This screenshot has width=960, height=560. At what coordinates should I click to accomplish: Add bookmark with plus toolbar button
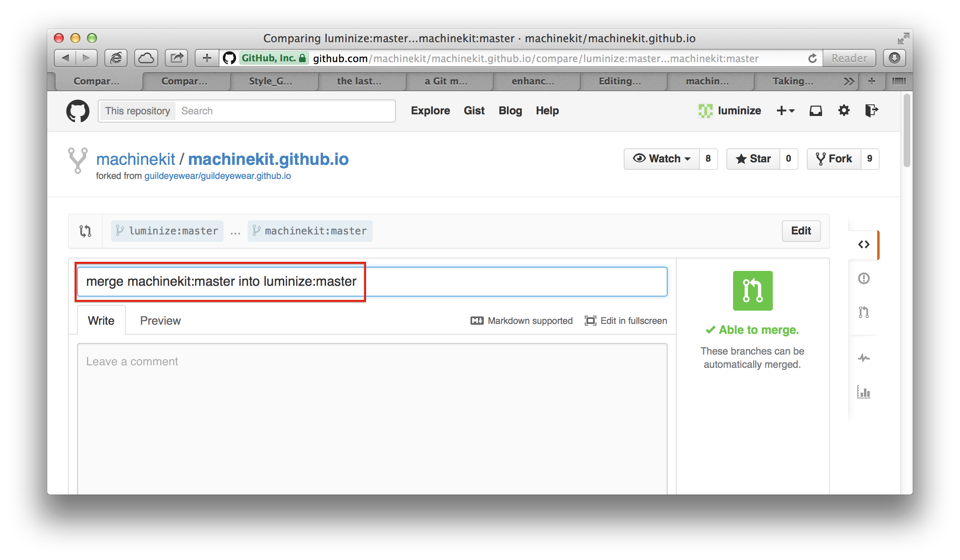207,58
